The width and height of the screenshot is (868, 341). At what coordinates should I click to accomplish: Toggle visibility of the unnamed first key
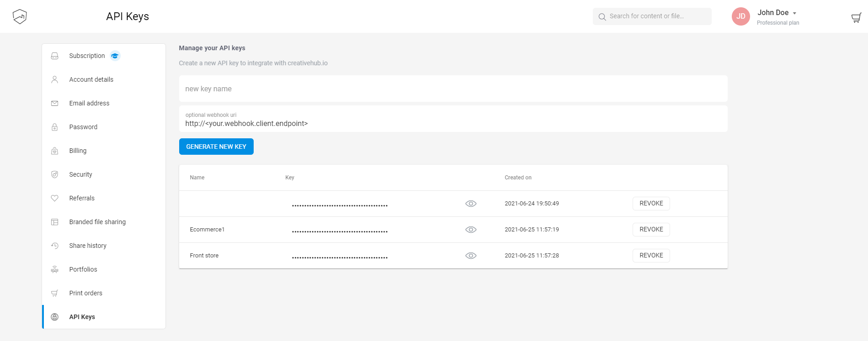[x=471, y=204]
